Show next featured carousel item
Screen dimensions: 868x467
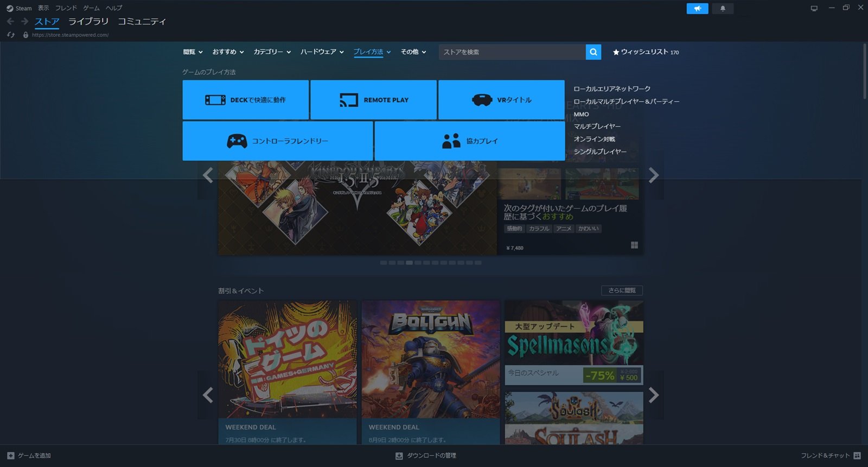[654, 175]
